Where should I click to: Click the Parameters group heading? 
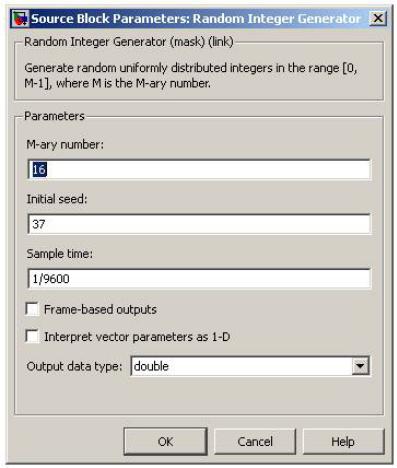click(54, 116)
